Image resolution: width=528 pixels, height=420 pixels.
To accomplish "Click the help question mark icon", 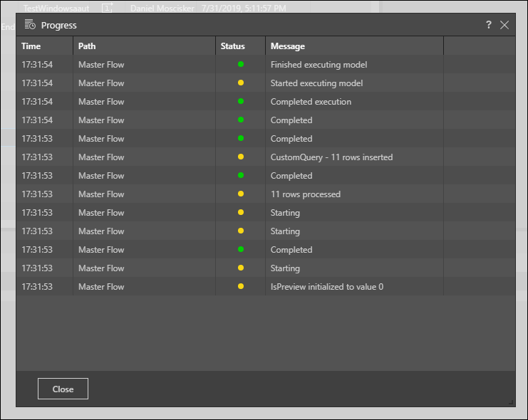I will pyautogui.click(x=489, y=25).
